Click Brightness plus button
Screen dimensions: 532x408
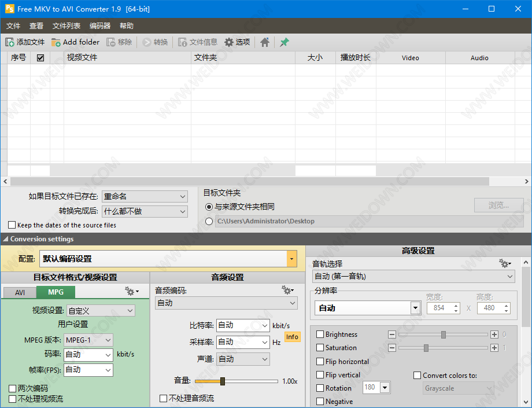coord(494,335)
